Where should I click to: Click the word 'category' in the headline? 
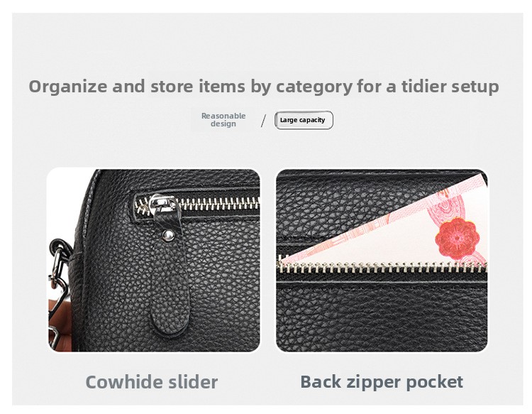[314, 86]
